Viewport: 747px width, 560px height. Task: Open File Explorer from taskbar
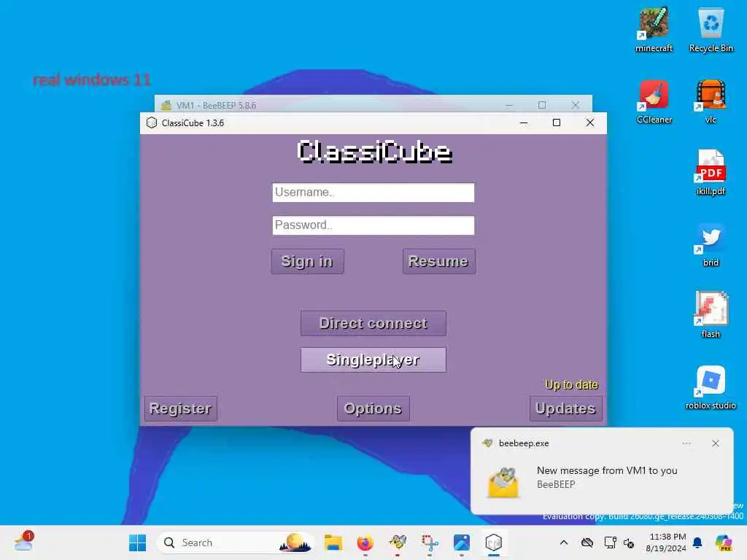tap(333, 542)
